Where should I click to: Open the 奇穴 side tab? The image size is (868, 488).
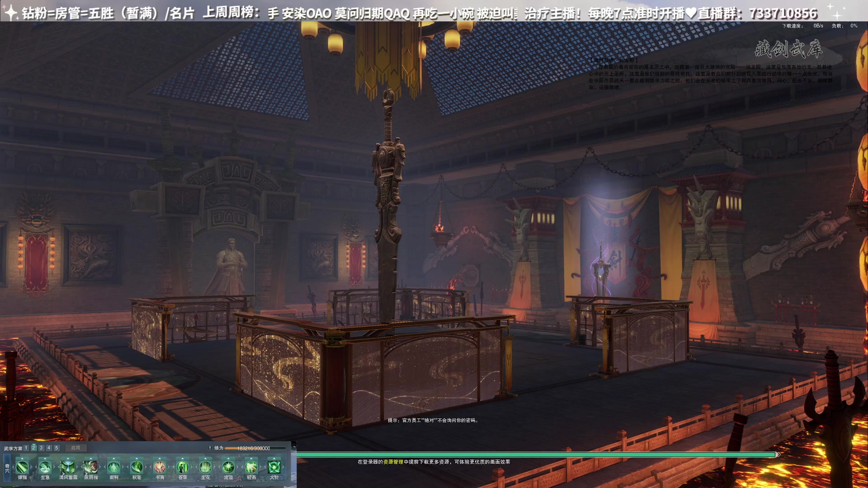coord(7,468)
